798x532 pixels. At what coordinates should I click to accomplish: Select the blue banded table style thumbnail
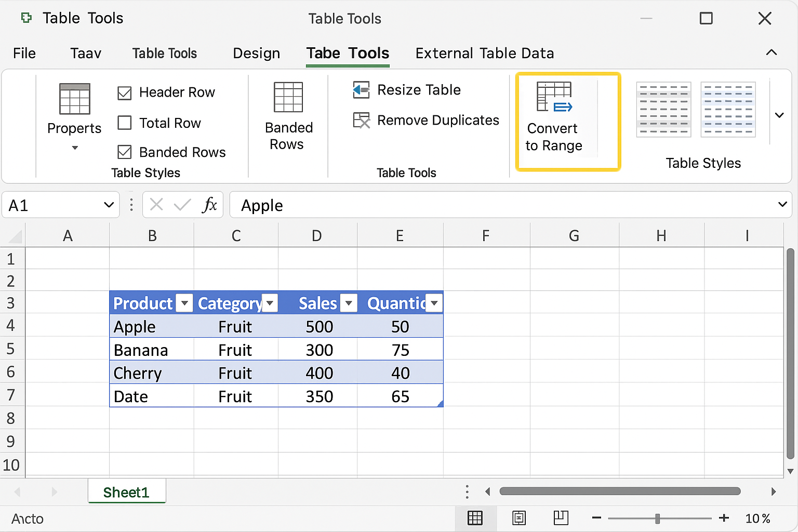[728, 110]
